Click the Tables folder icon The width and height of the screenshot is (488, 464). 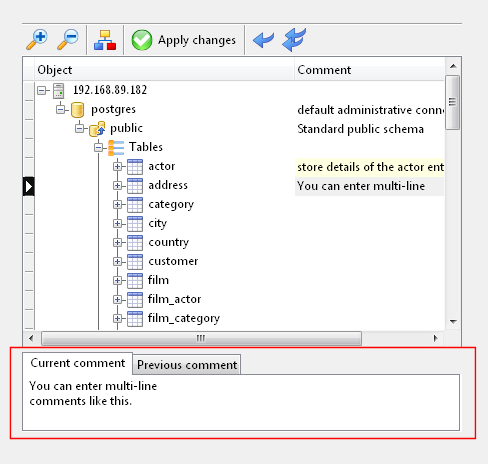pyautogui.click(x=116, y=148)
